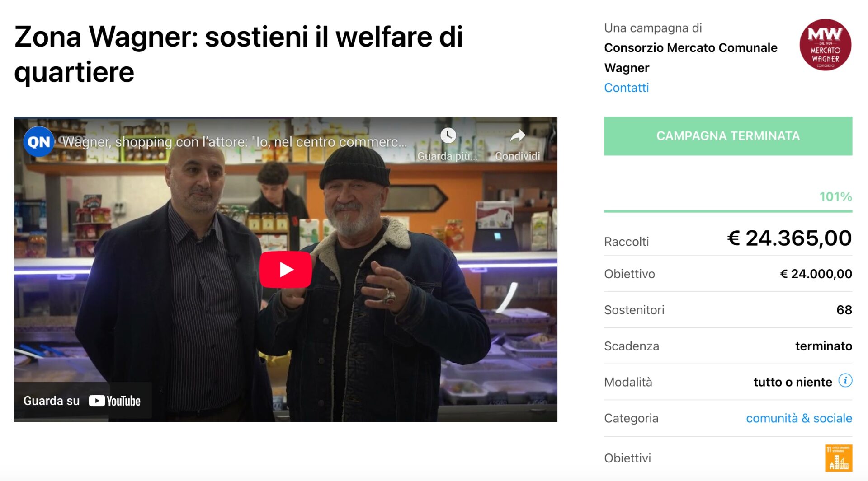The width and height of the screenshot is (868, 481).
Task: Click the green funding progress bar
Action: point(728,211)
